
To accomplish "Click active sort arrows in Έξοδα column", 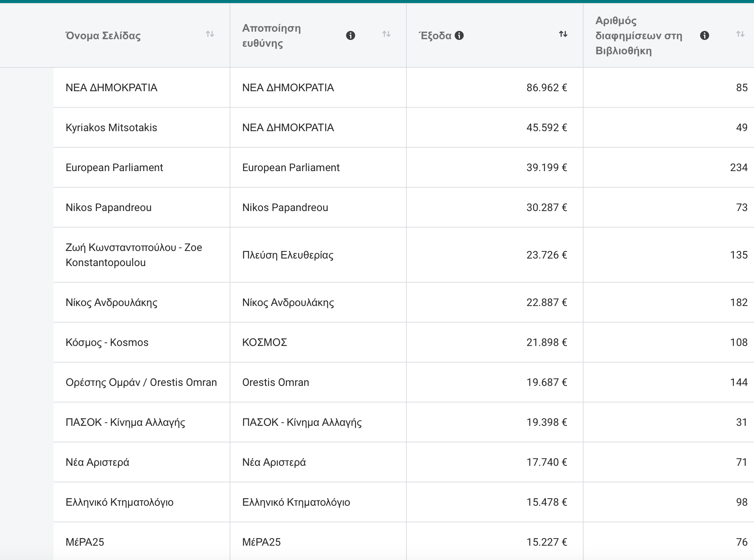I will (x=563, y=34).
